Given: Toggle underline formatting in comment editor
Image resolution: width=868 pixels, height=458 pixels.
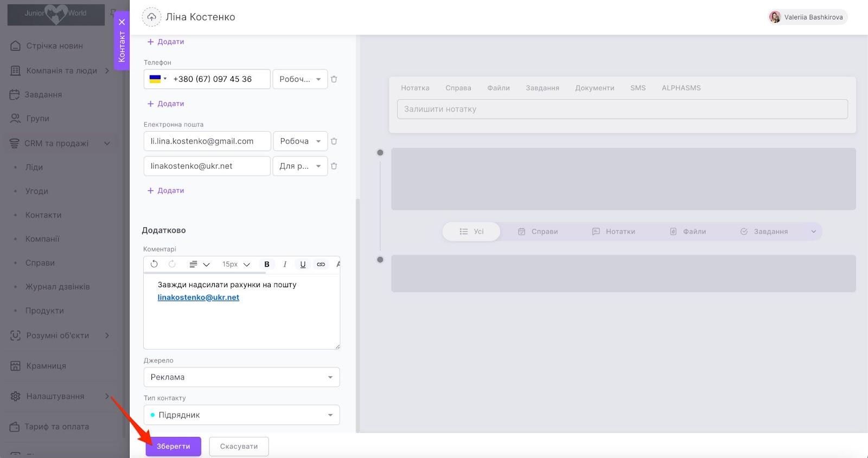Looking at the screenshot, I should tap(303, 264).
